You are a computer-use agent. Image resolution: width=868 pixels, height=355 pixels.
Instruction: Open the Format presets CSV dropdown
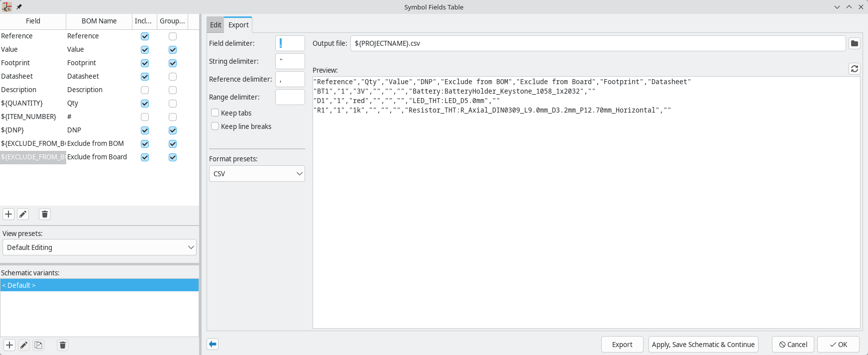click(257, 174)
